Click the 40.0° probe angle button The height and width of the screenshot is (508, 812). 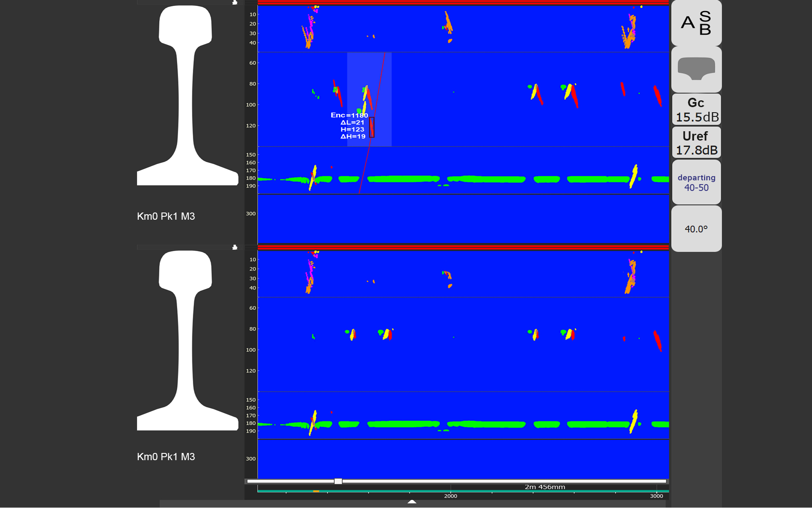coord(696,229)
